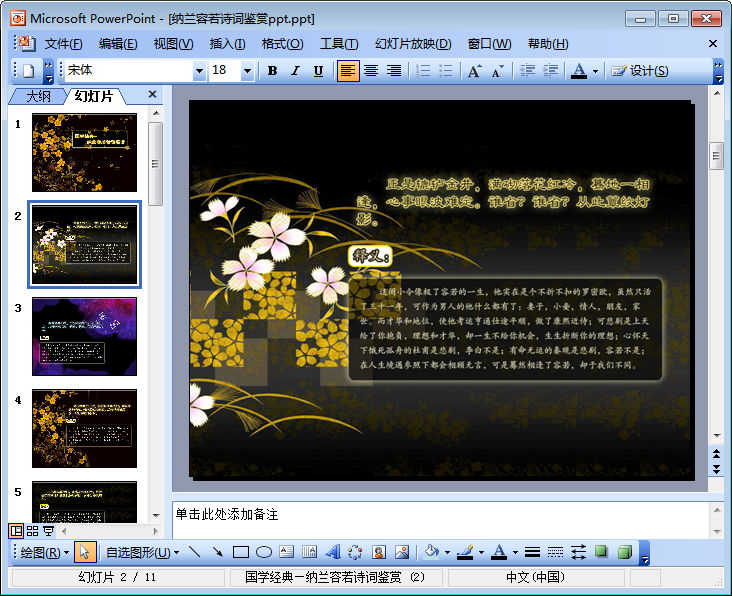Select the Oval drawing tool
The width and height of the screenshot is (732, 596).
(x=264, y=553)
